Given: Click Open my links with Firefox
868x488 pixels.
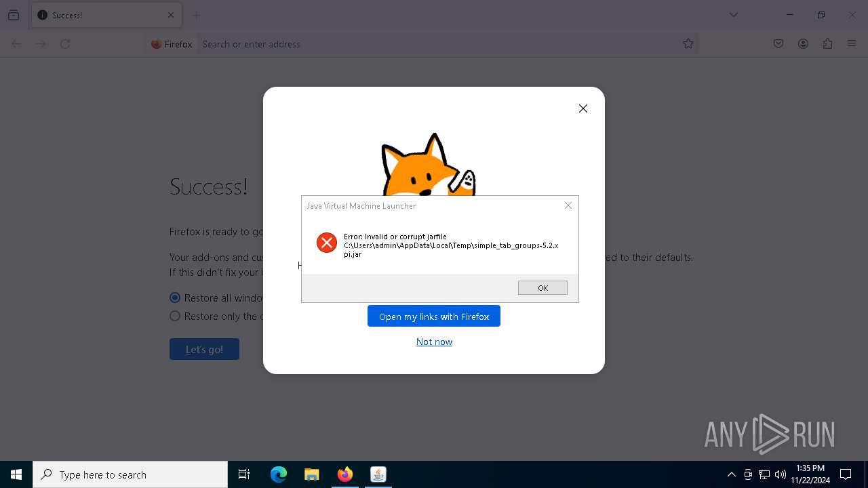Looking at the screenshot, I should (434, 316).
